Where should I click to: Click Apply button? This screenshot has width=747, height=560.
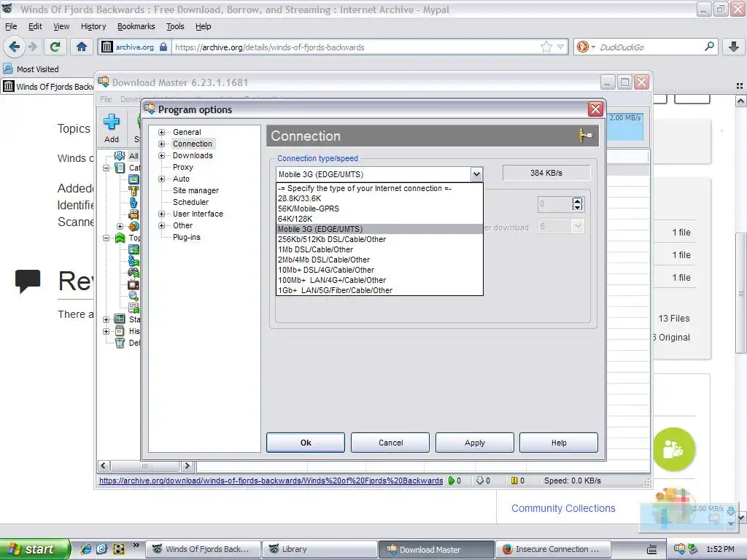tap(474, 443)
